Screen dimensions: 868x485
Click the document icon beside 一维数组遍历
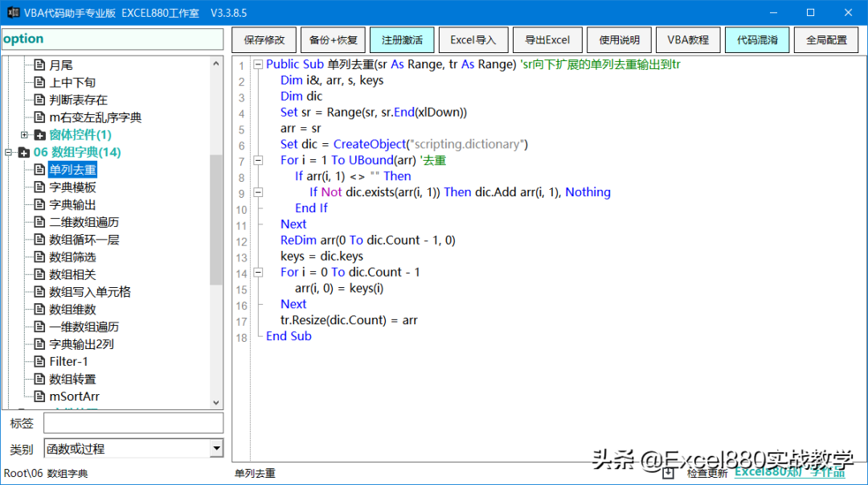(39, 327)
